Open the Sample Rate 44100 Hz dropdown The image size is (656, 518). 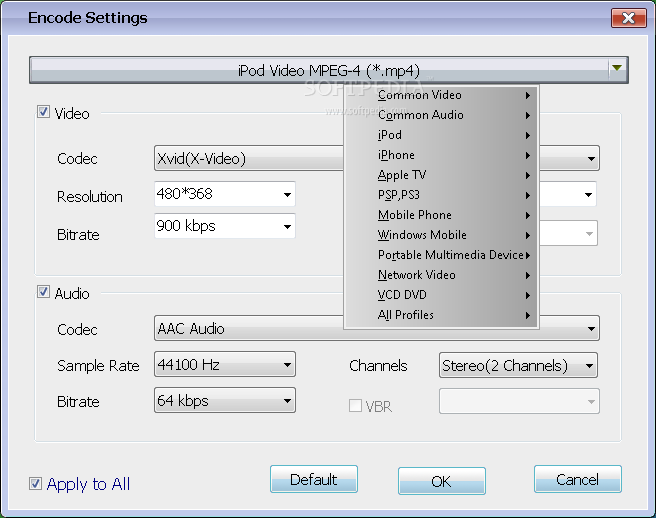pos(225,364)
